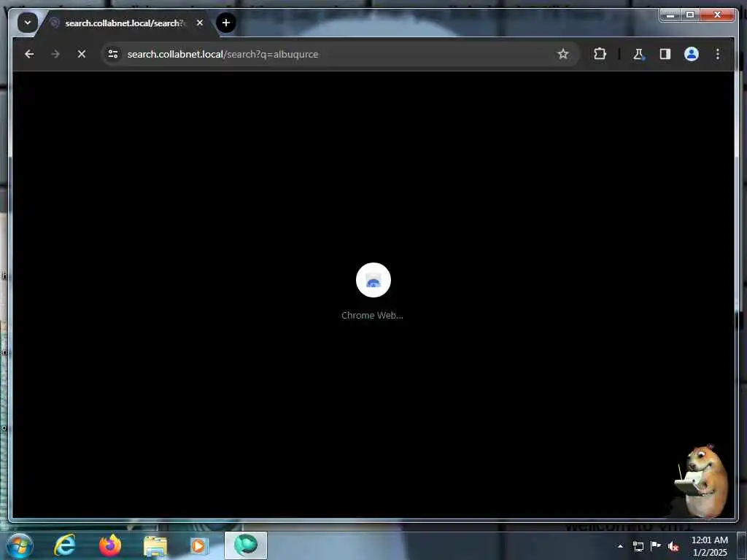Open the muted volume tray icon
Viewport: 747px width, 560px height.
coord(673,547)
